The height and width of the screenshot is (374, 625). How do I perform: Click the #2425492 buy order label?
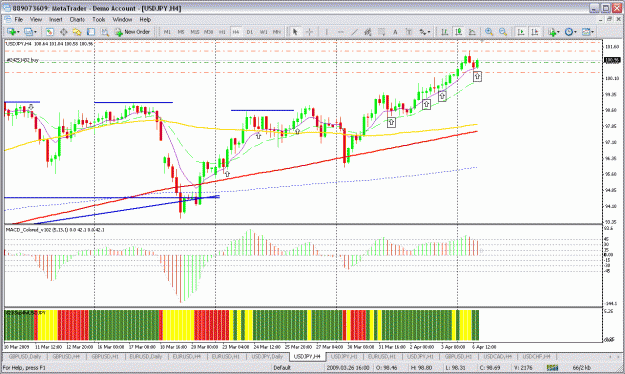coord(23,60)
